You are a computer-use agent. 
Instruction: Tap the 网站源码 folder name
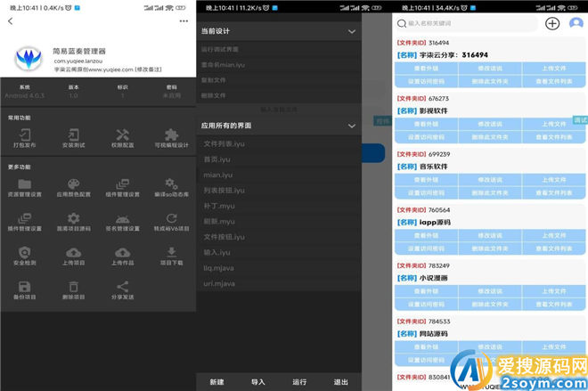click(x=434, y=334)
